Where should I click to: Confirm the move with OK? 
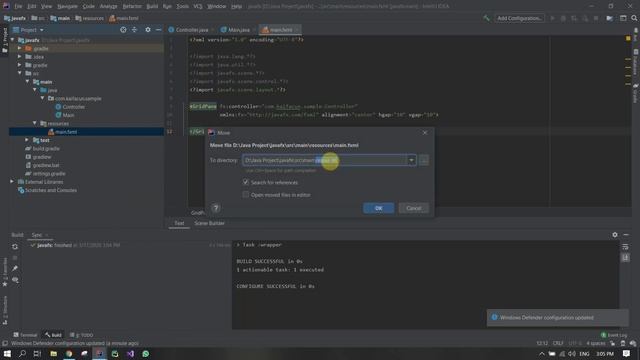coord(378,208)
